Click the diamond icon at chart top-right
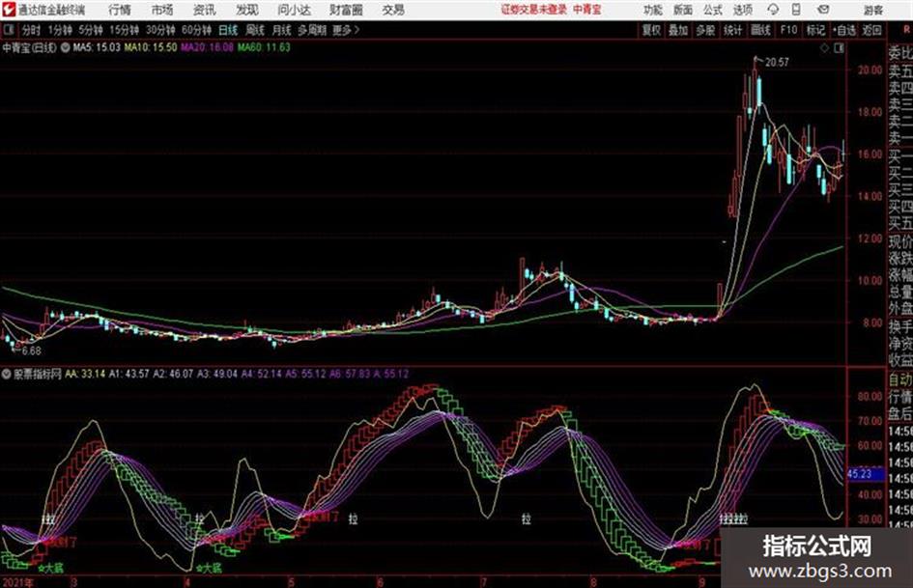Viewport: 913px width, 588px height. coord(824,48)
